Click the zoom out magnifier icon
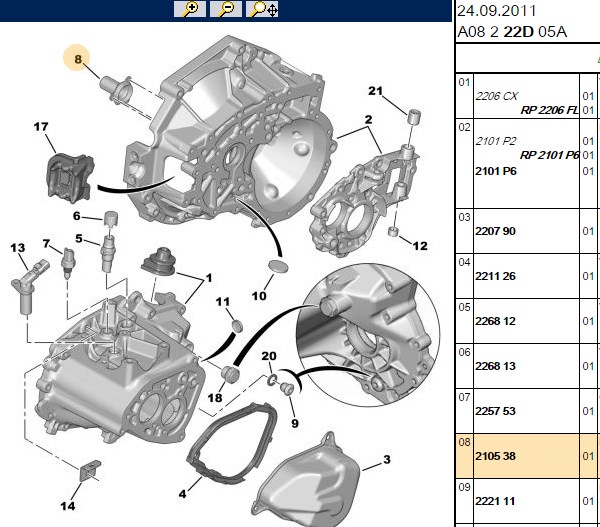The height and width of the screenshot is (527, 600). [x=226, y=9]
